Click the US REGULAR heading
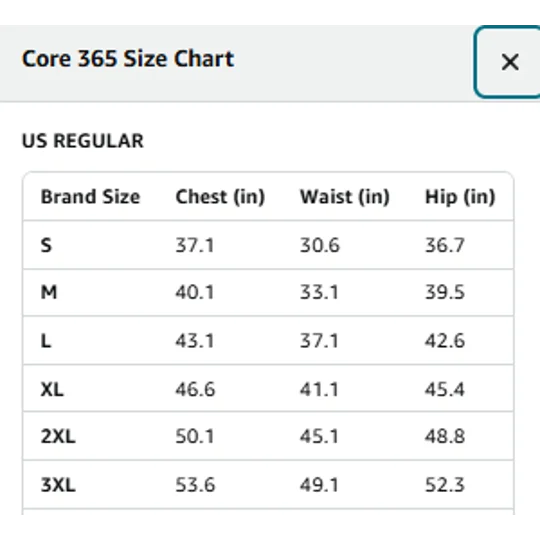 click(x=83, y=141)
